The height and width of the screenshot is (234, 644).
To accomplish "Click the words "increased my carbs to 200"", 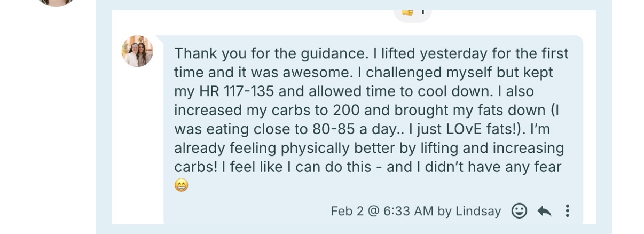I will 266,110.
